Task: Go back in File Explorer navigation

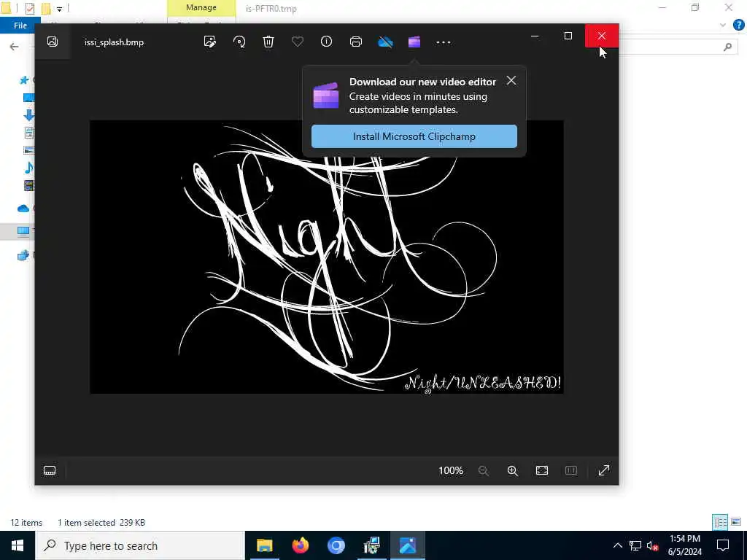Action: 15,46
